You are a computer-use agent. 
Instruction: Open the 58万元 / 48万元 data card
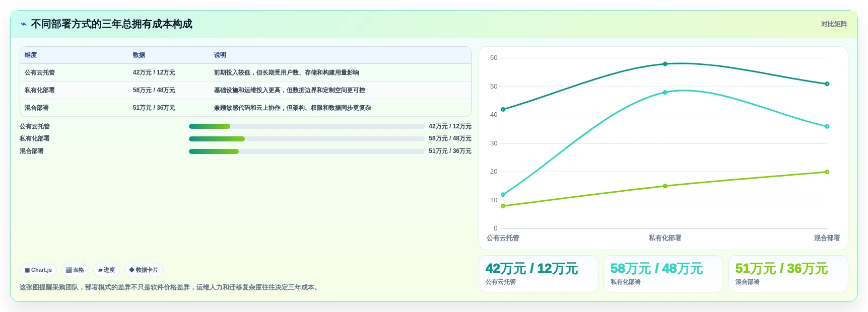tap(663, 274)
